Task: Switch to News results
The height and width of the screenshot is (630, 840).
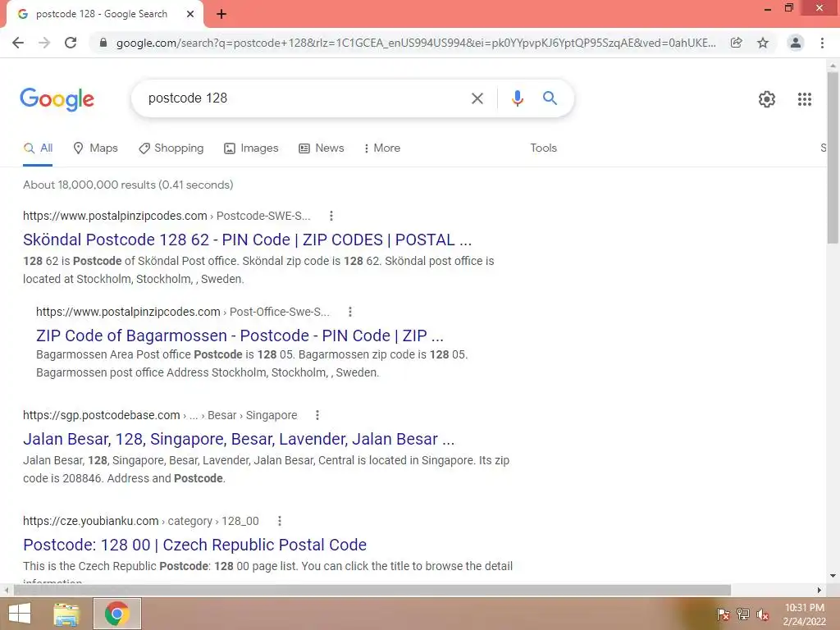Action: pos(321,148)
